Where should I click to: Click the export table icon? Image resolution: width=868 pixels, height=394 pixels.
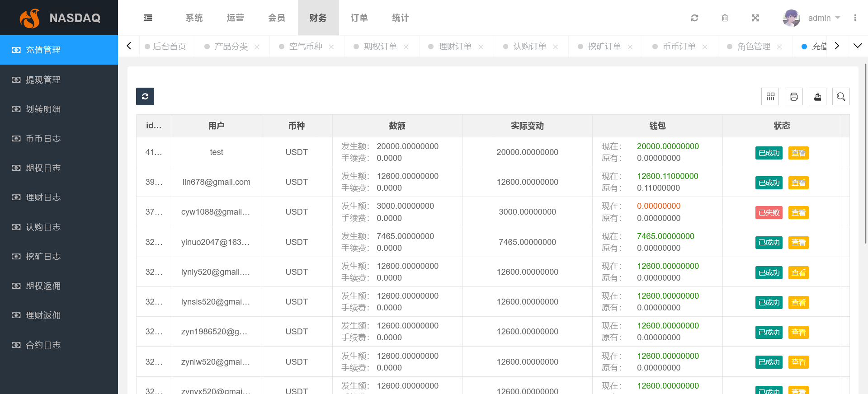click(817, 97)
